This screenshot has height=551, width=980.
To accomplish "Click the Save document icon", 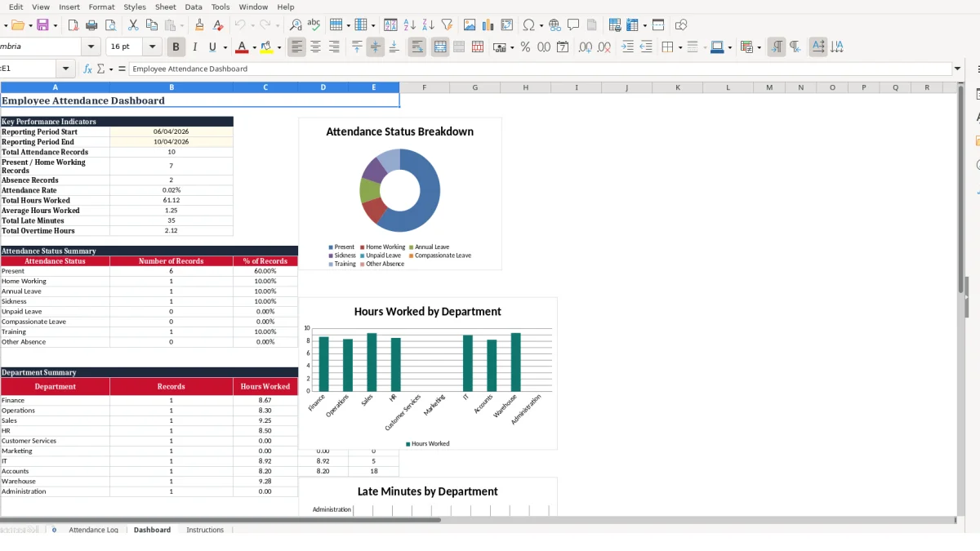I will tap(42, 25).
